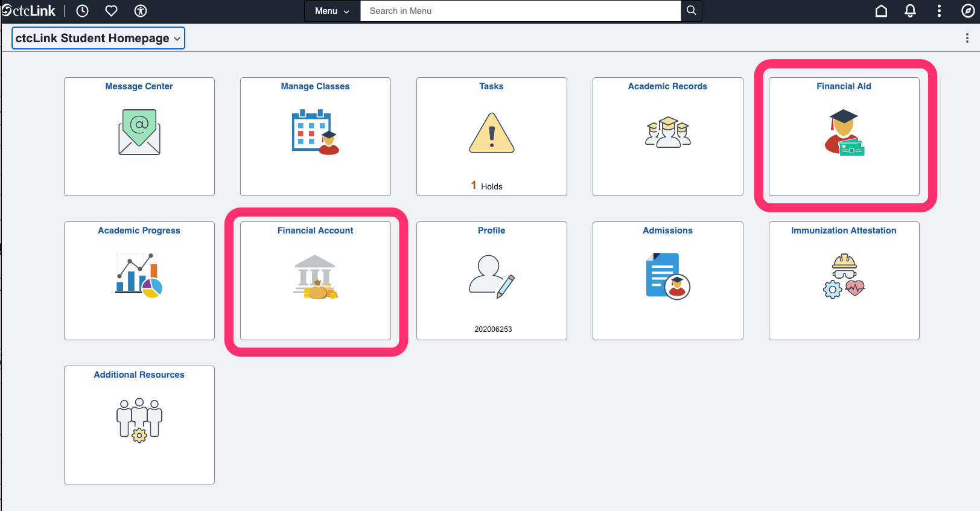Click the search magnifying glass button

[692, 11]
